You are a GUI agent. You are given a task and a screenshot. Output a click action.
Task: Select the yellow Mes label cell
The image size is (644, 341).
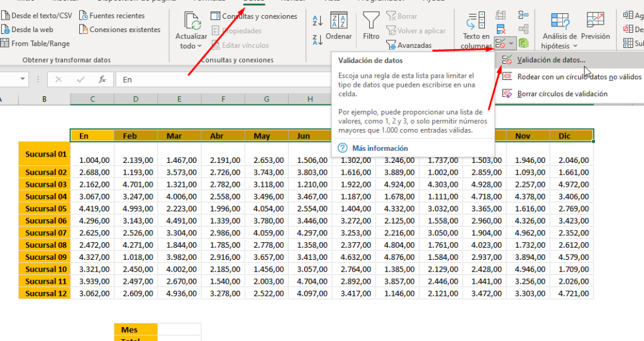136,330
